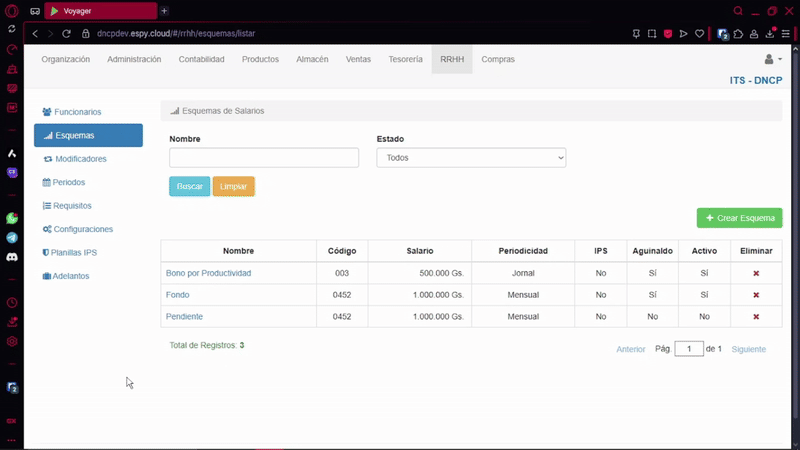This screenshot has width=800, height=450.
Task: Click the Limpiar button
Action: coord(233,187)
